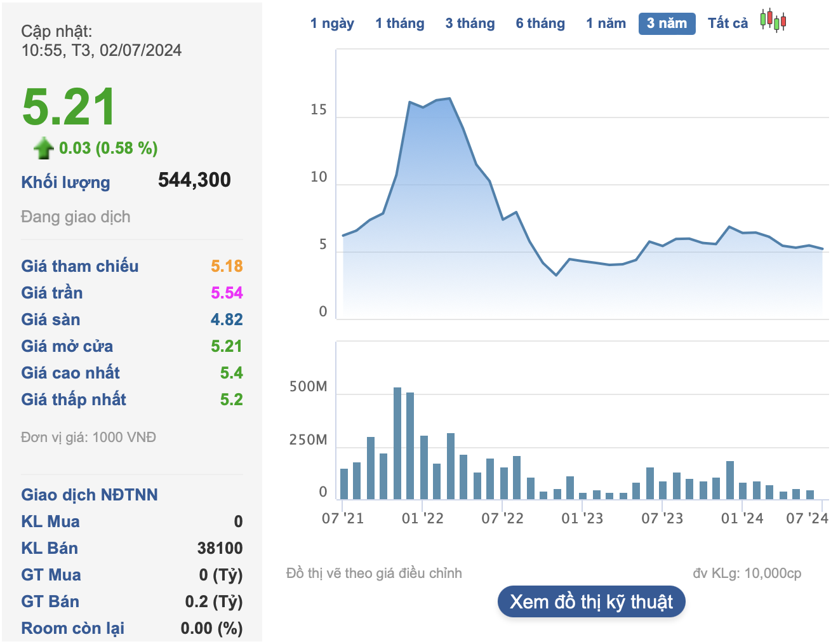Viewport: 838px width, 644px height.
Task: Click the 07 '23 x-axis label
Action: pyautogui.click(x=662, y=518)
